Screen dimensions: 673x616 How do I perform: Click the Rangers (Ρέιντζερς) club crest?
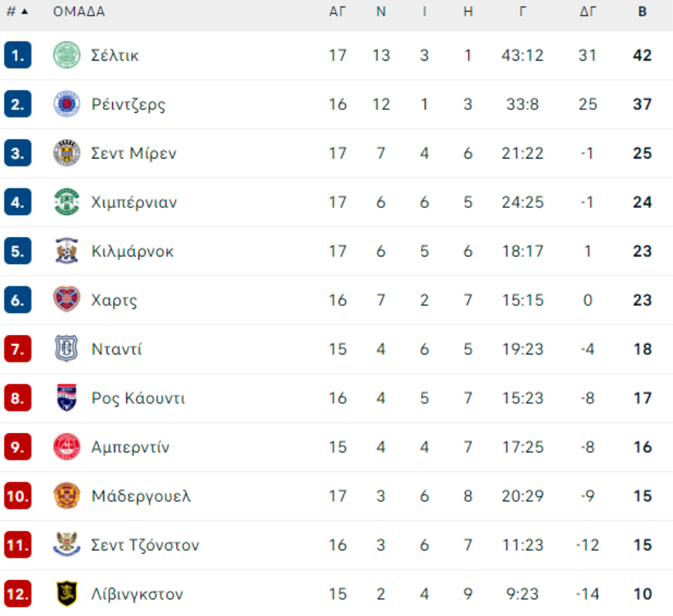coord(67,104)
